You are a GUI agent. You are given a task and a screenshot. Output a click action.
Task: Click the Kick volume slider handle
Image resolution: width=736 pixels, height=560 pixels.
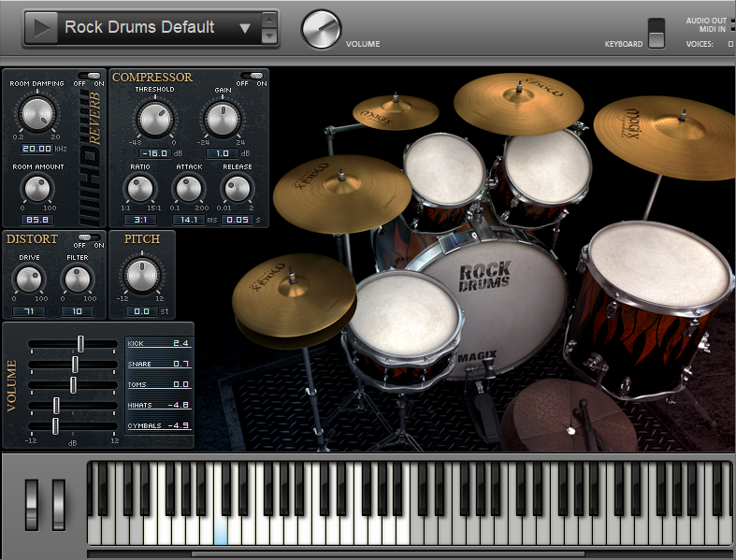(x=80, y=344)
